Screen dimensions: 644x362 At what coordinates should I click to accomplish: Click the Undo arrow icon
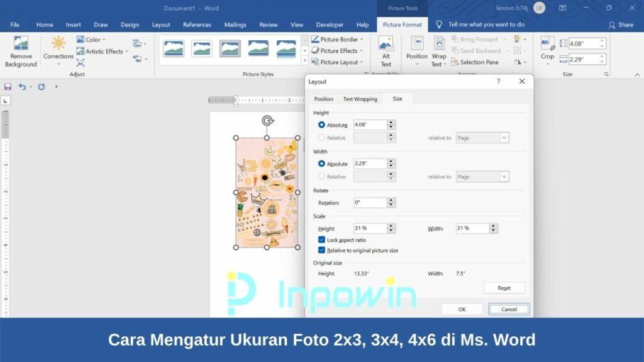22,87
